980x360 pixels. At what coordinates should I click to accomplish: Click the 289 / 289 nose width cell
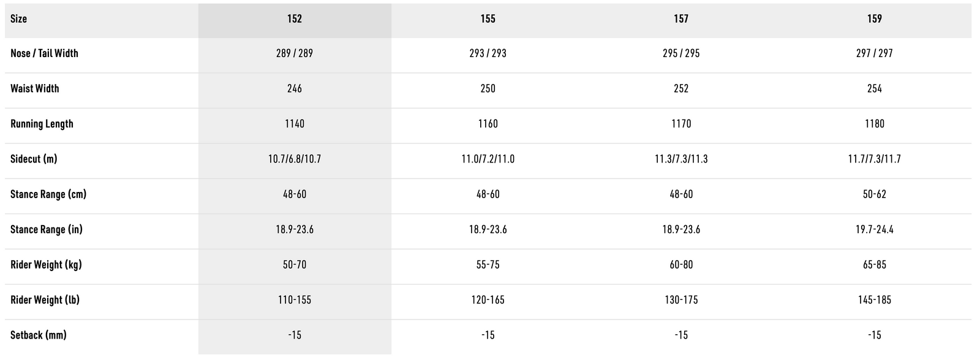(295, 53)
